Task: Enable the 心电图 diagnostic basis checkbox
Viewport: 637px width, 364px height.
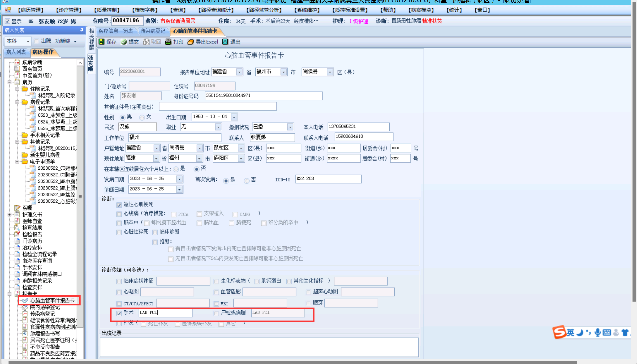Action: (119, 292)
